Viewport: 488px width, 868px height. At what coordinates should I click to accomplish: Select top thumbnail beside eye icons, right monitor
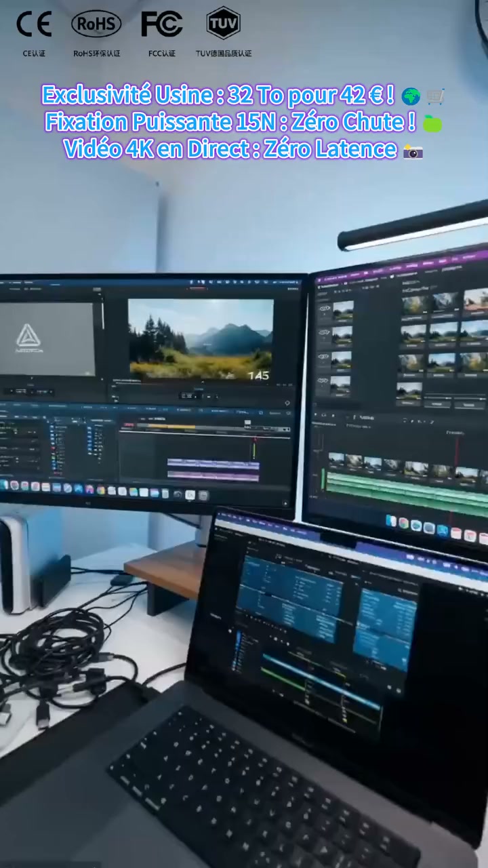[x=343, y=311]
